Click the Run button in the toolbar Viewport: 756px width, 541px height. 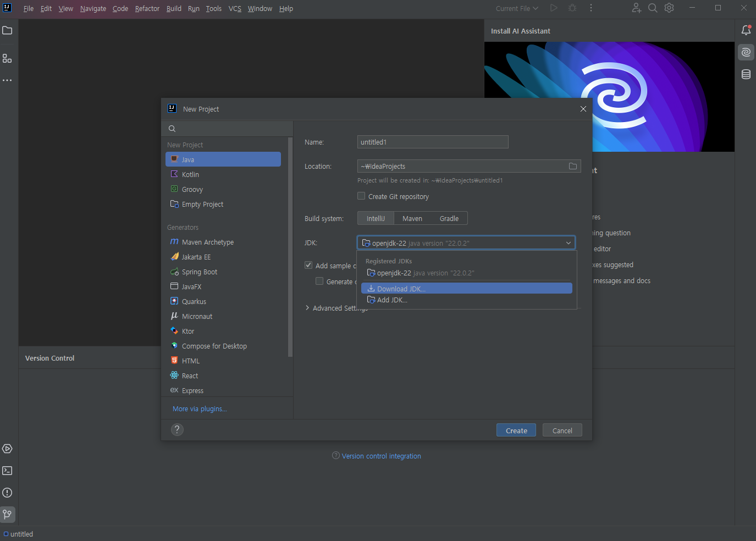point(554,8)
